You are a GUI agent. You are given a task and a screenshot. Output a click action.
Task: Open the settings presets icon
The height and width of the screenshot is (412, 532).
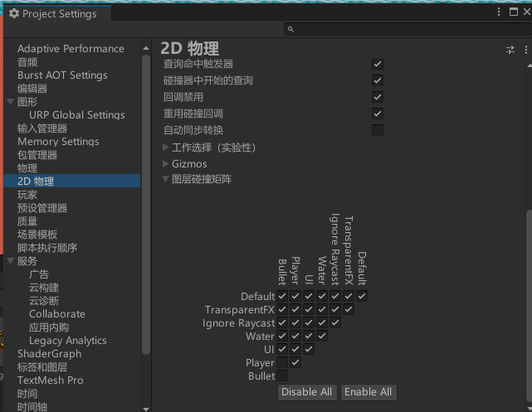[510, 50]
